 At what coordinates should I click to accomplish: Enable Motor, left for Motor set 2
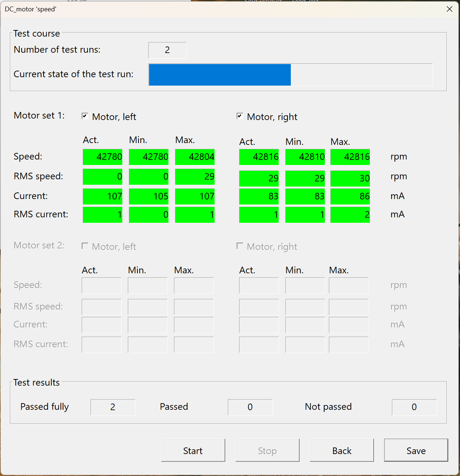(85, 246)
